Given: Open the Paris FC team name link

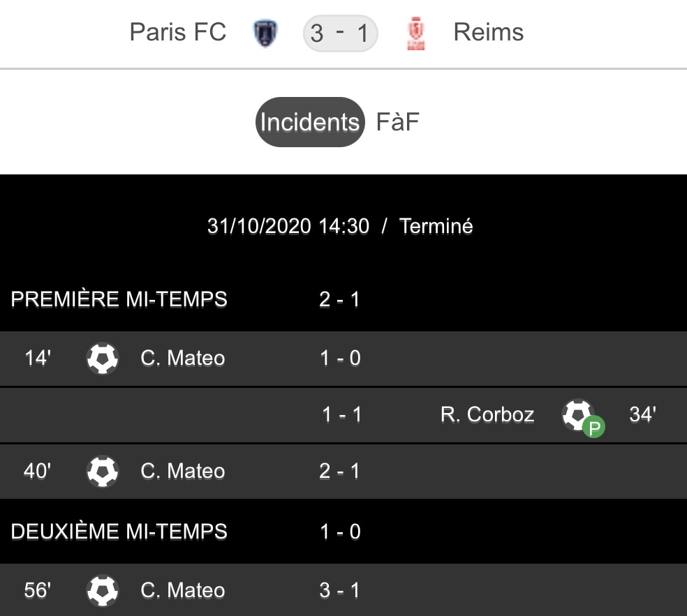Looking at the screenshot, I should pos(178,32).
